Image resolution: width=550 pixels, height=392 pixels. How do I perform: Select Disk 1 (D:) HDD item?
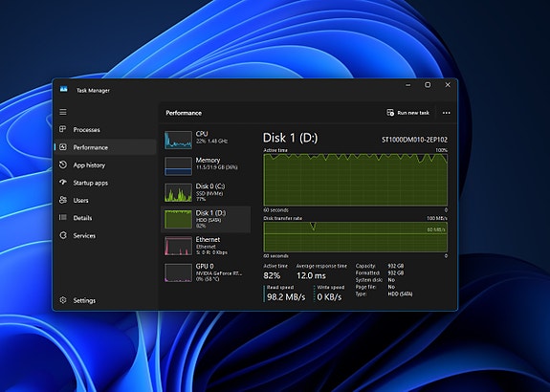[206, 219]
